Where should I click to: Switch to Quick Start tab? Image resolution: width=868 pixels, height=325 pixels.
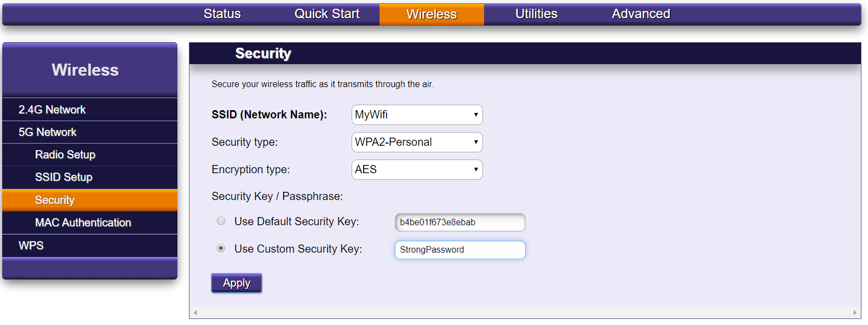click(327, 14)
